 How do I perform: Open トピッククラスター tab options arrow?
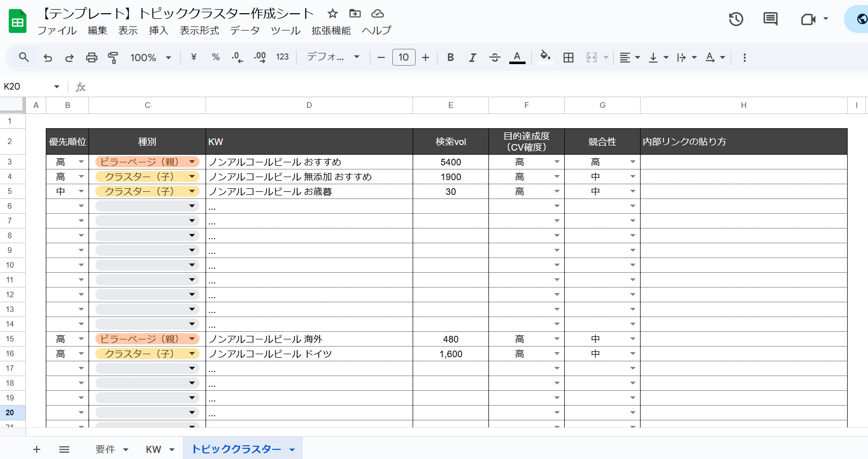coord(292,450)
